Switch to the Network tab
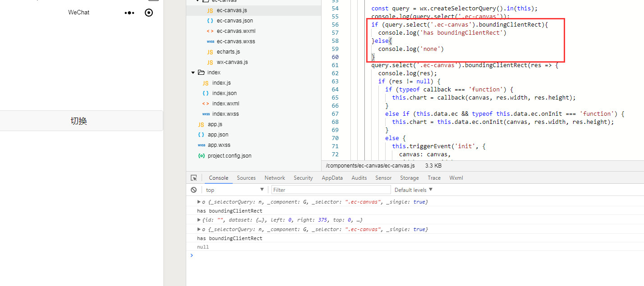Image resolution: width=644 pixels, height=286 pixels. coord(275,178)
